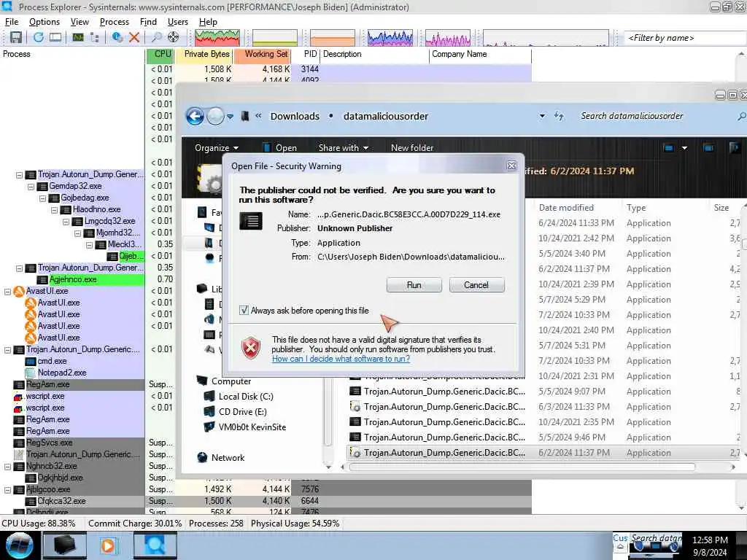Click the Save toolbar icon
The width and height of the screenshot is (747, 560).
(x=16, y=37)
